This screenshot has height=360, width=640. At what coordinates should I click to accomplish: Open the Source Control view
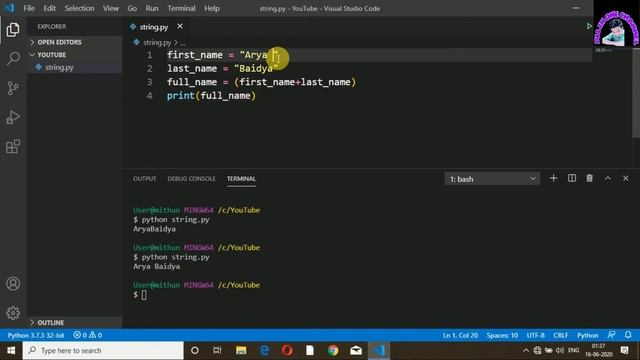(x=13, y=88)
